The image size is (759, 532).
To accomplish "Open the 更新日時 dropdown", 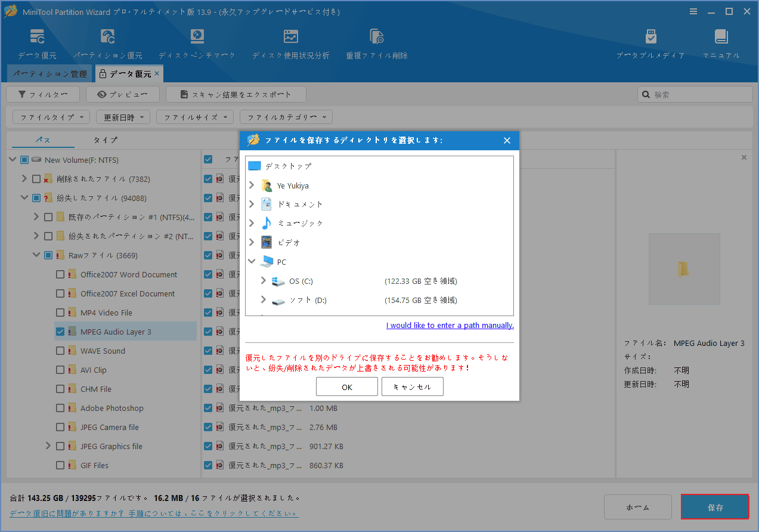I will 123,117.
